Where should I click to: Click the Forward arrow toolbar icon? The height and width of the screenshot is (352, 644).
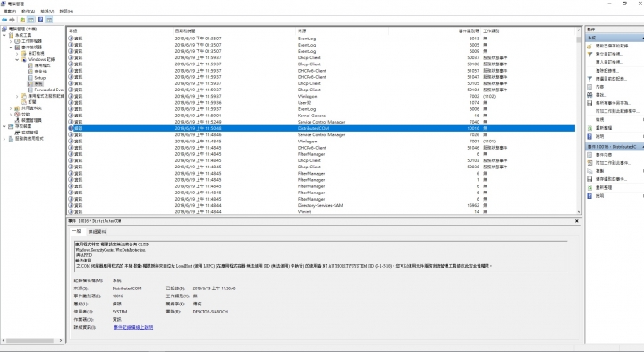click(x=12, y=20)
